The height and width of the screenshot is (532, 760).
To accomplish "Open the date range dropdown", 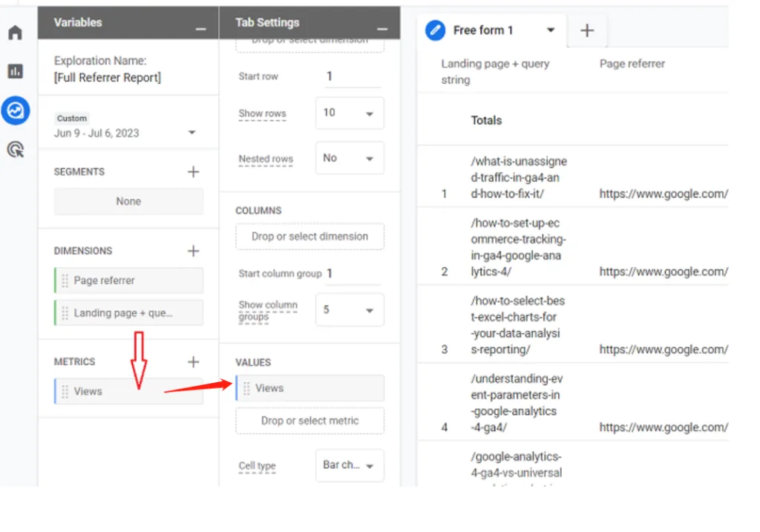I will [x=191, y=133].
